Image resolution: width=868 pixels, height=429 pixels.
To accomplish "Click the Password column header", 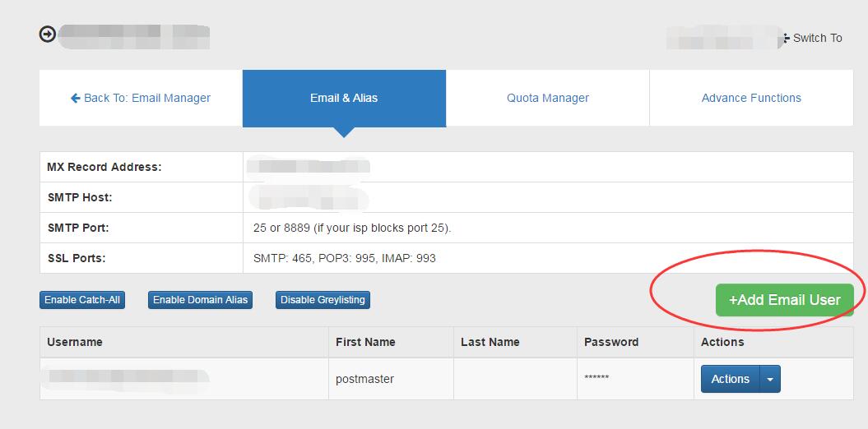I will [x=611, y=342].
